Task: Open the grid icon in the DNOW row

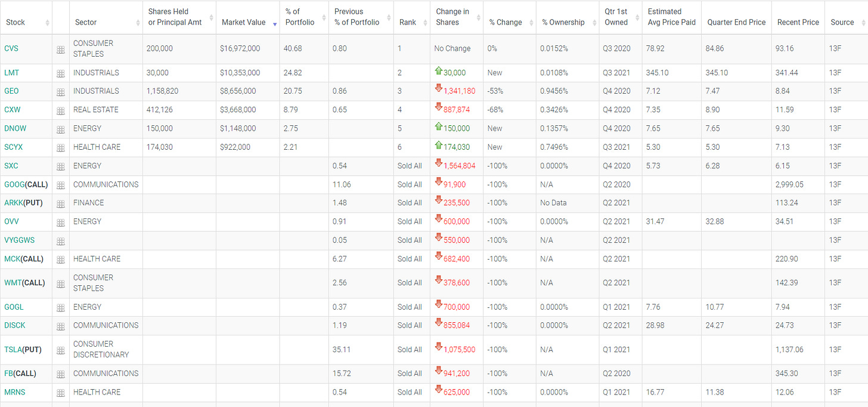Action: [x=61, y=129]
